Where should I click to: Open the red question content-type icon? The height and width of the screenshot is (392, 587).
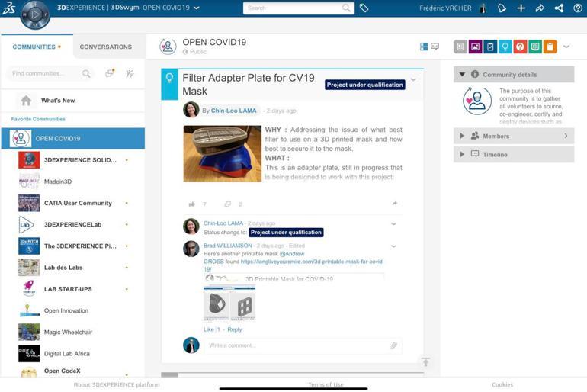[521, 47]
